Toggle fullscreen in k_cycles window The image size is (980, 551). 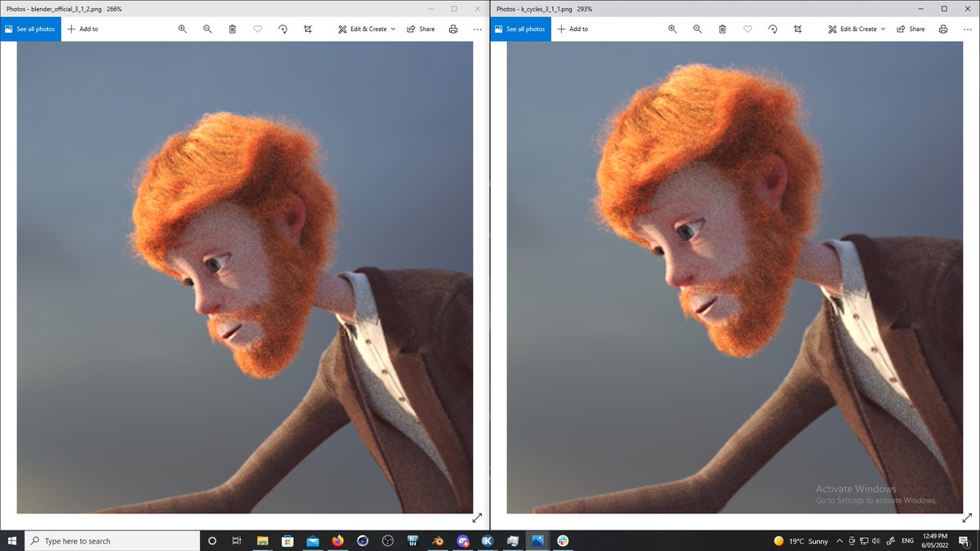[967, 518]
